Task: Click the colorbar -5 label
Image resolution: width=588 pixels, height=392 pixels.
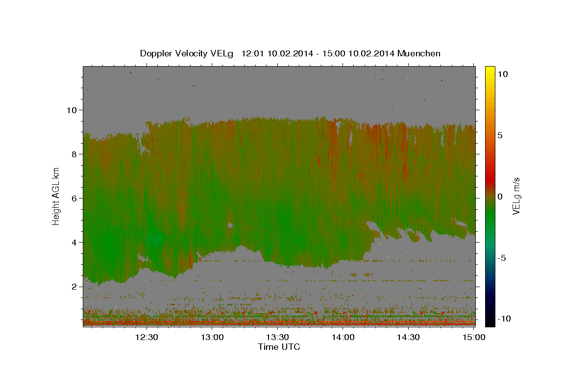Action: (503, 257)
